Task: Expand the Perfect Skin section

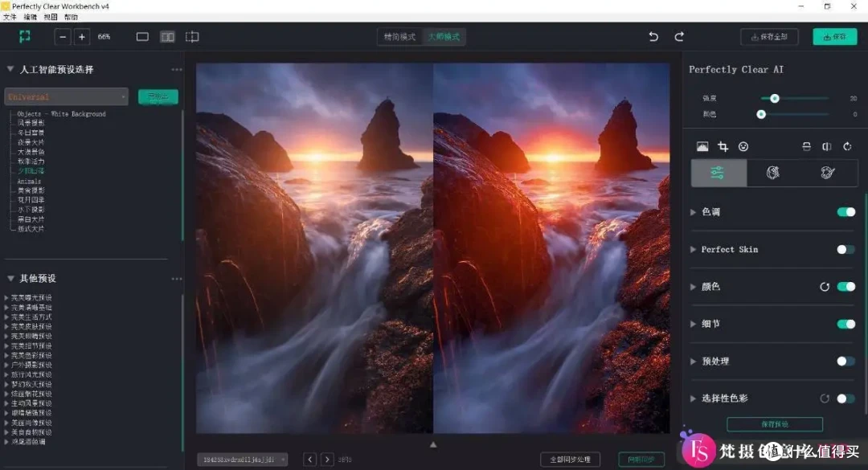Action: [693, 250]
